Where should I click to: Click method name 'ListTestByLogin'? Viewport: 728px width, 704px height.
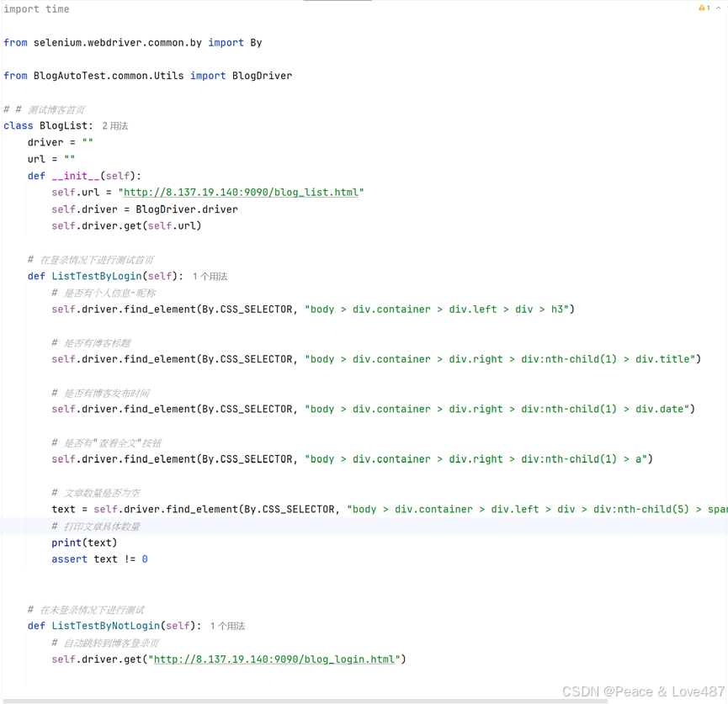point(97,276)
